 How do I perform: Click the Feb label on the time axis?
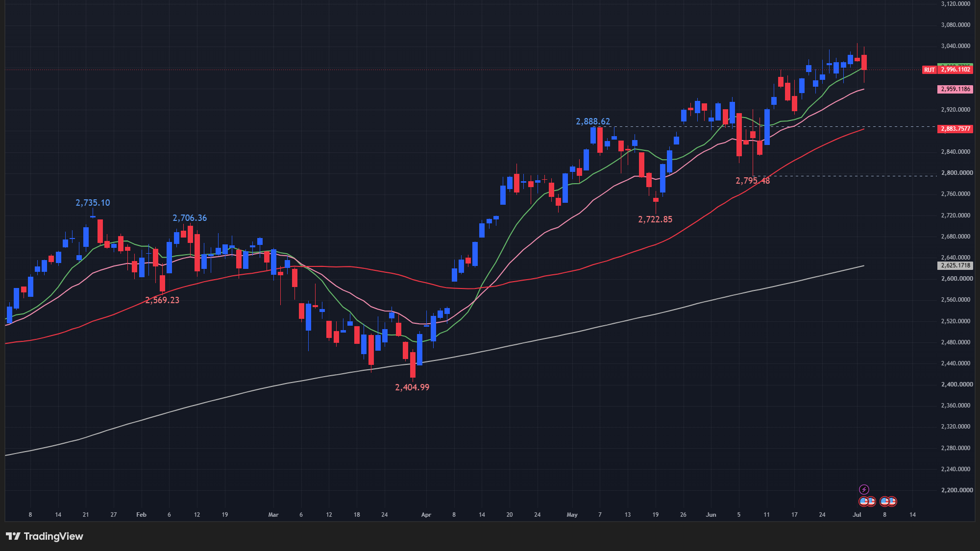coord(141,515)
